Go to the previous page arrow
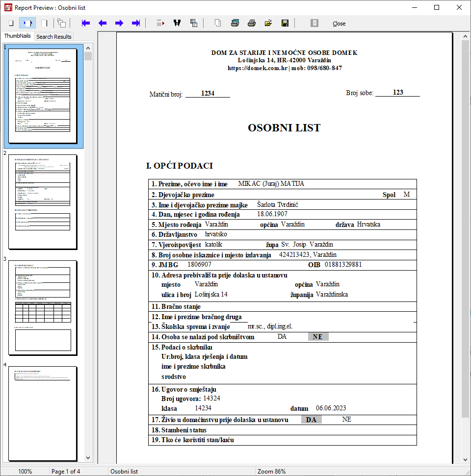 pyautogui.click(x=103, y=23)
